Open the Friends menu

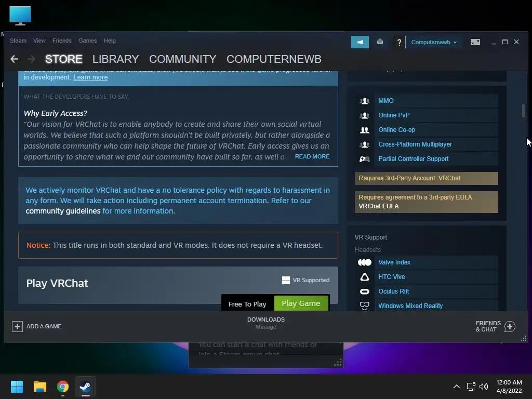coord(62,41)
